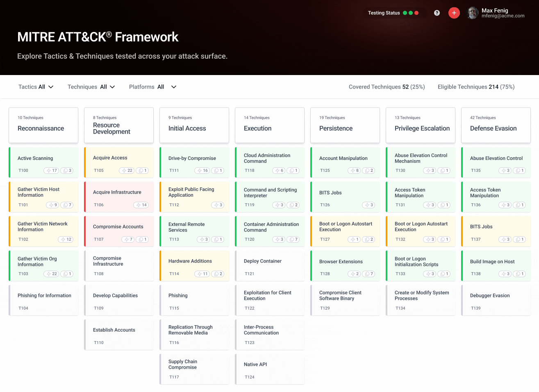Select the Persistence tactic header
This screenshot has width=539, height=392.
coord(345,125)
